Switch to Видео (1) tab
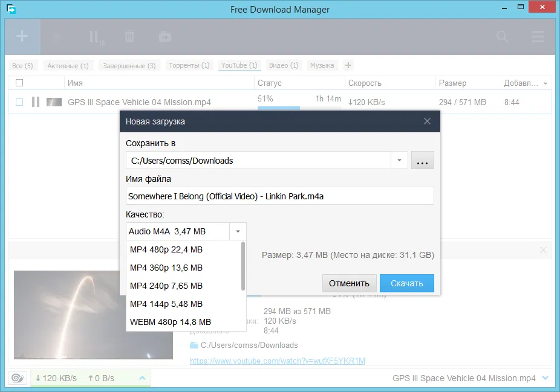The width and height of the screenshot is (560, 392). (284, 65)
